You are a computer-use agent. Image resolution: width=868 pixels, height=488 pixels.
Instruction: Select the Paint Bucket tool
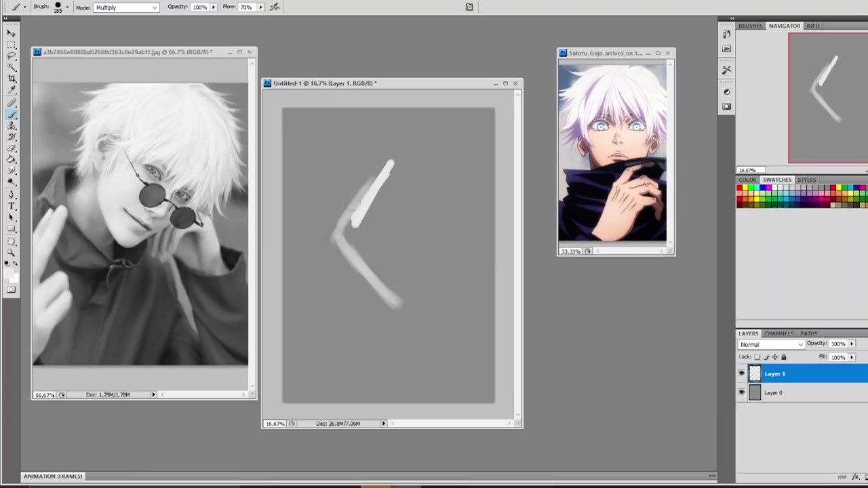pyautogui.click(x=12, y=160)
